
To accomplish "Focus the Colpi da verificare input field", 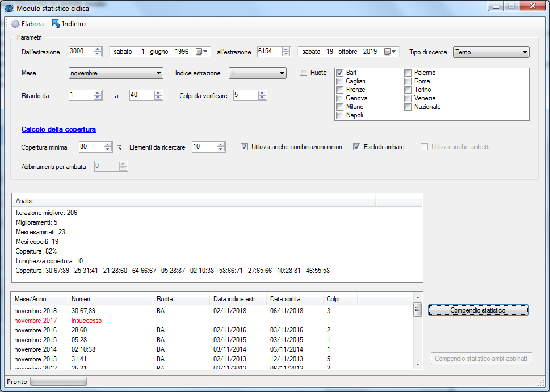I will click(246, 95).
